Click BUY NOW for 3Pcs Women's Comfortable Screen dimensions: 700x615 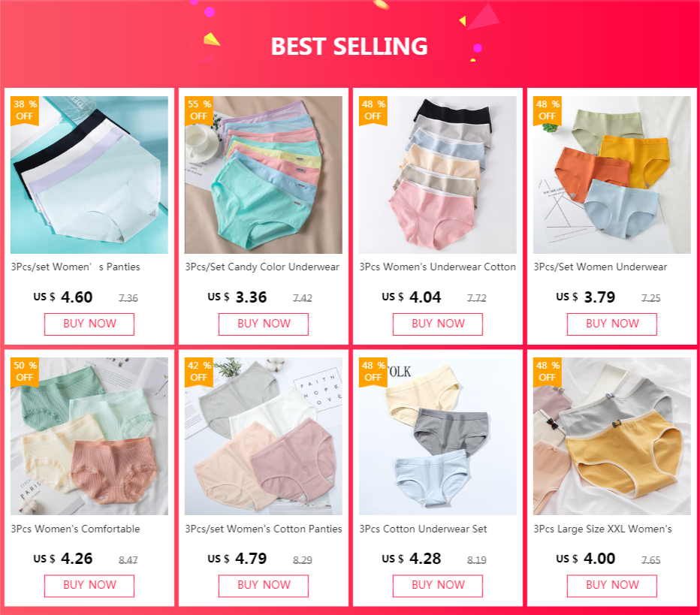89,586
